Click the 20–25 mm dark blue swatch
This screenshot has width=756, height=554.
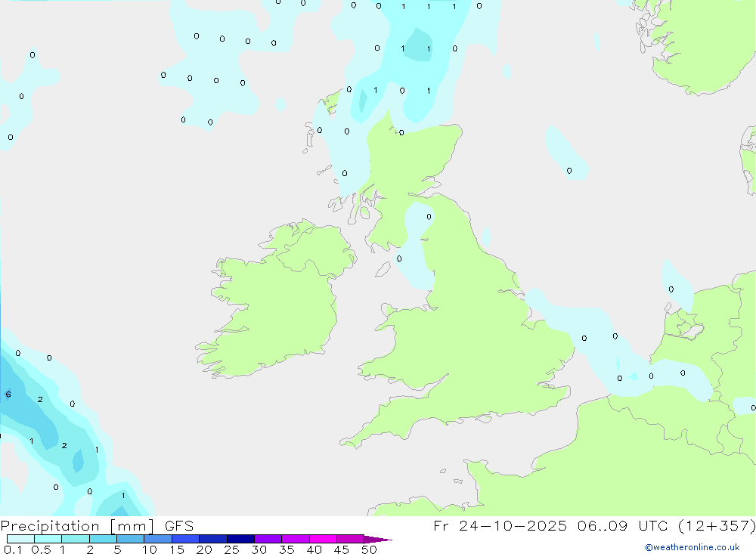click(212, 539)
